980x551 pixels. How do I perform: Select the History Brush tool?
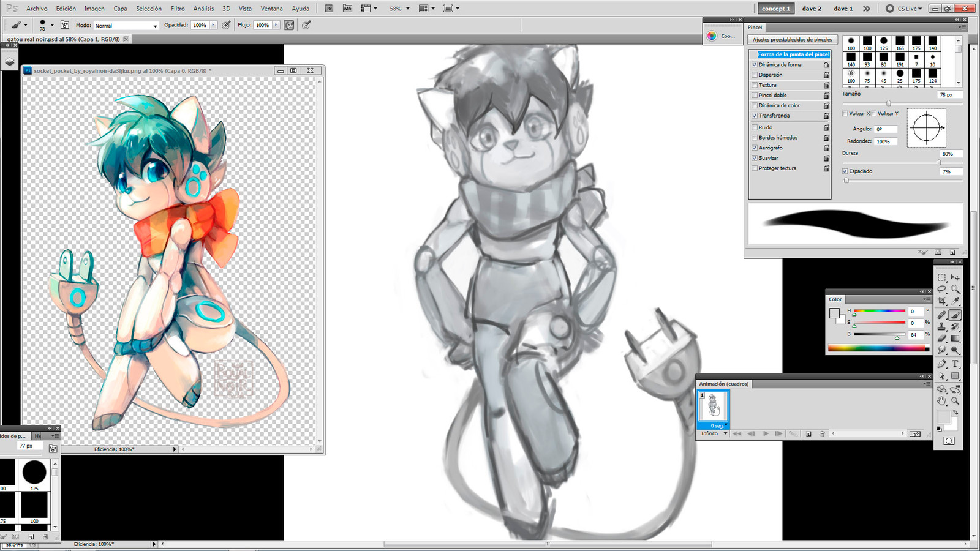(x=955, y=326)
